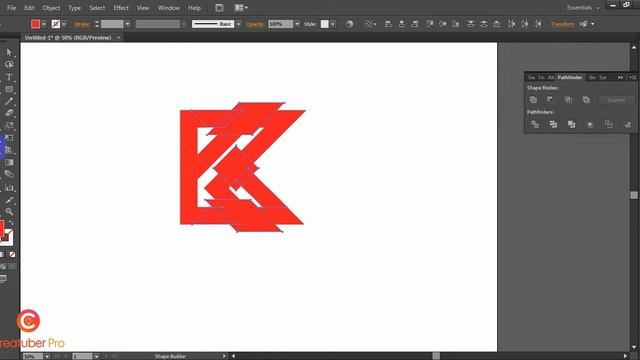Select the Column Graph tool
Screen dimensions: 640x360
point(9,188)
